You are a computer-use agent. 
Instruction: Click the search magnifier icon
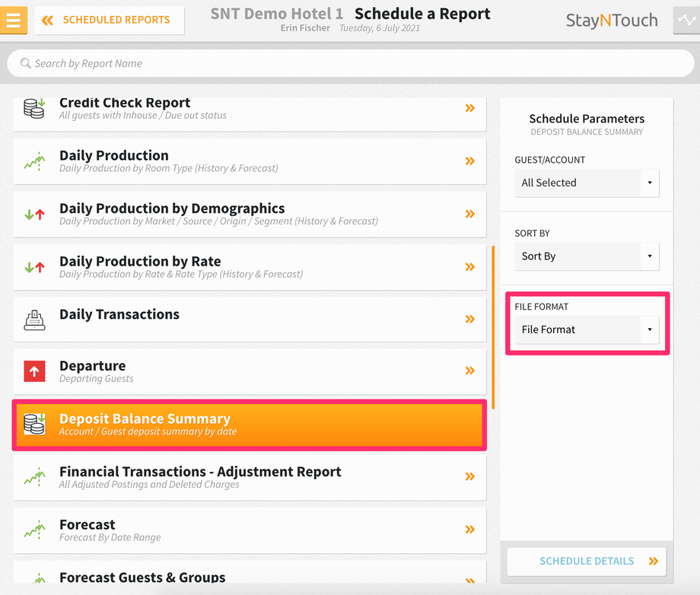coord(25,63)
